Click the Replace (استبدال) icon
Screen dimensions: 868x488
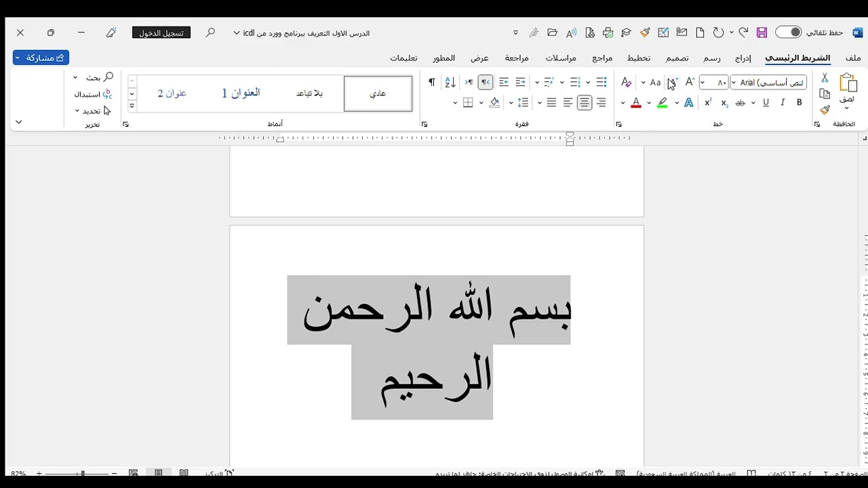[x=107, y=94]
